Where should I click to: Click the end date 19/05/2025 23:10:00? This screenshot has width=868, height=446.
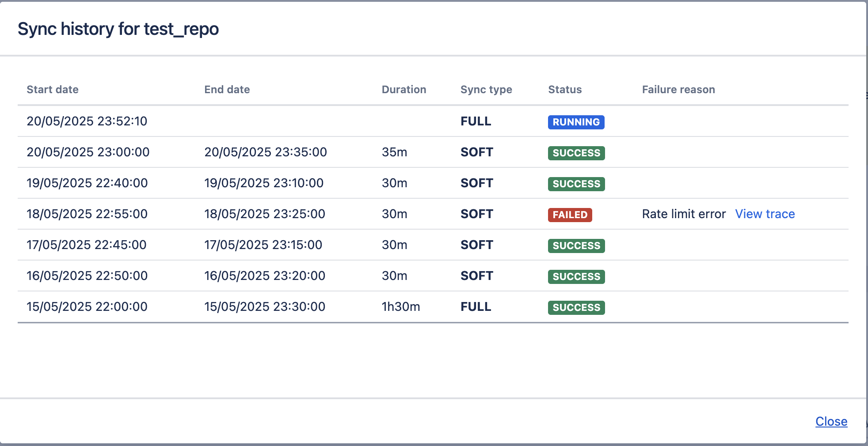pos(263,183)
